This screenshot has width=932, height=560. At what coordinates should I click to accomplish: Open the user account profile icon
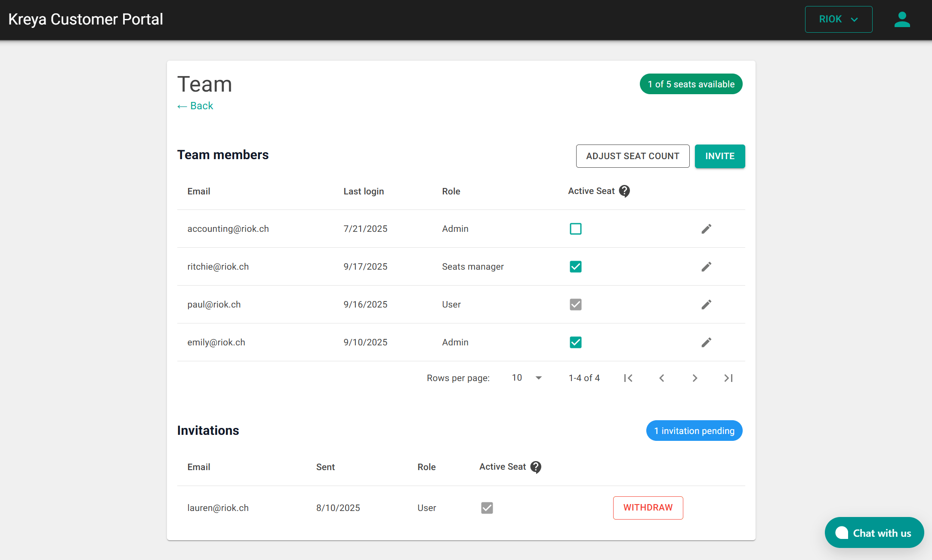pos(902,20)
